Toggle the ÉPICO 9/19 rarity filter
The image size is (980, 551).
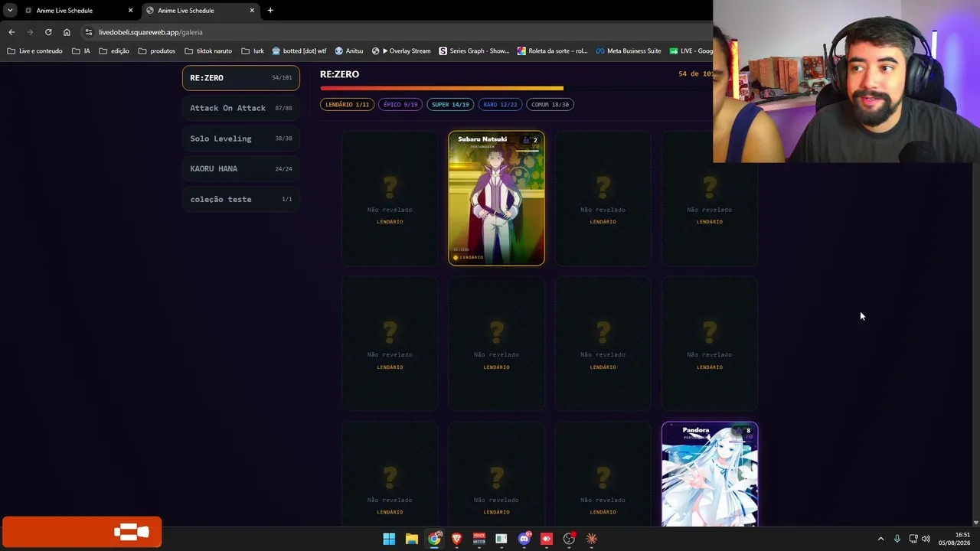click(400, 104)
